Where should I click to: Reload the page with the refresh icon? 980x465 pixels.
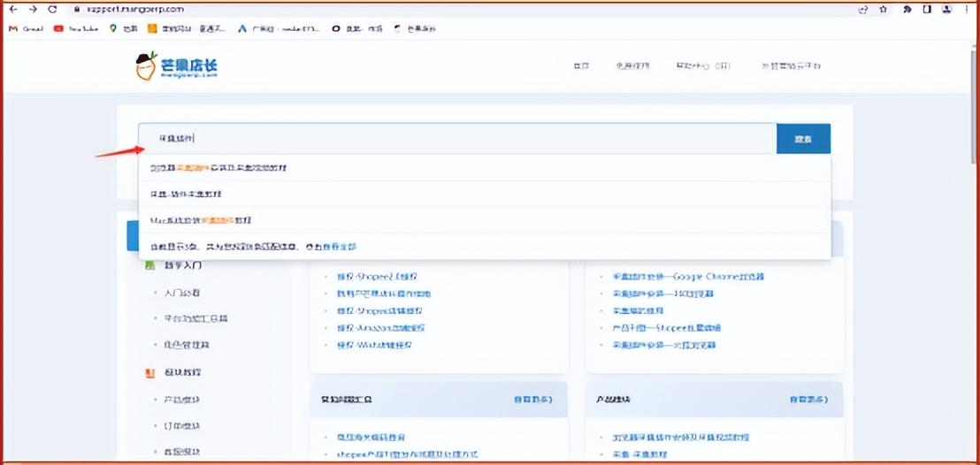[52, 10]
